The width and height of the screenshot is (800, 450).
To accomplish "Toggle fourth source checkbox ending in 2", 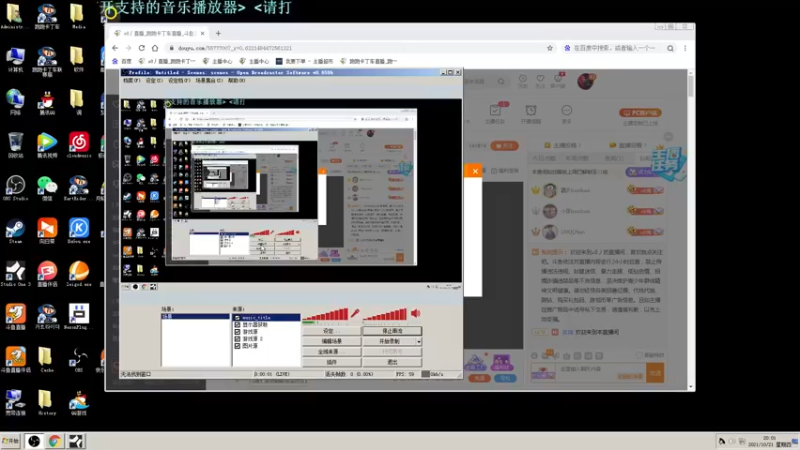I will point(237,339).
